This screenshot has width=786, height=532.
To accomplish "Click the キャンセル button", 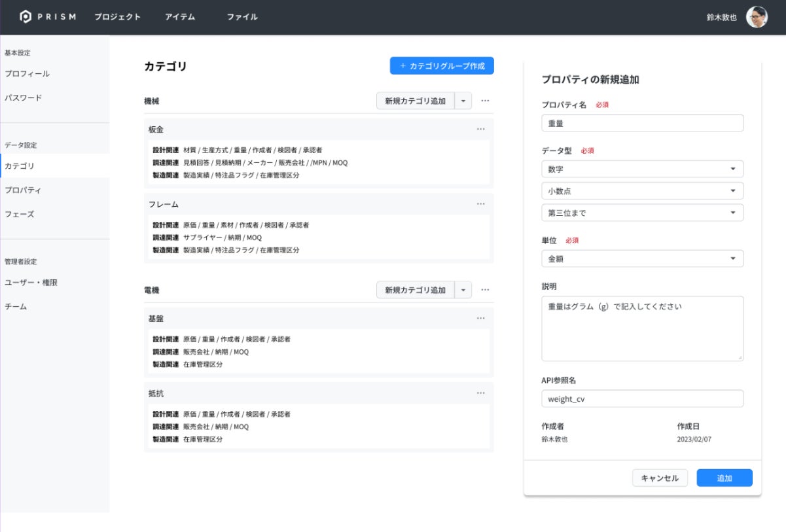I will point(660,478).
